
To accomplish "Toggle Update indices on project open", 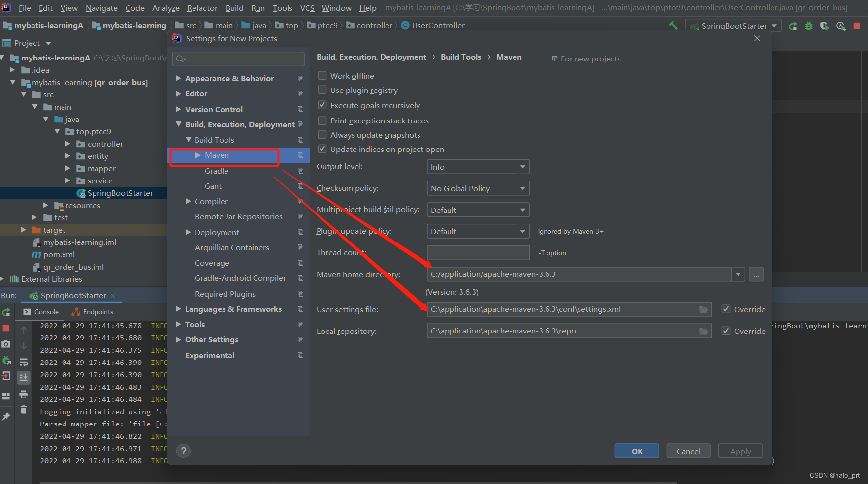I will pos(322,149).
